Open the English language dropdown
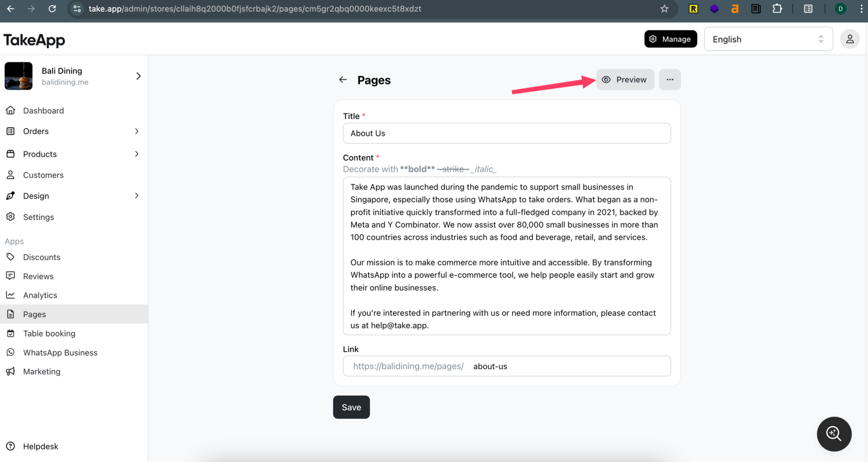Screen dimensions: 868x462 (768, 39)
